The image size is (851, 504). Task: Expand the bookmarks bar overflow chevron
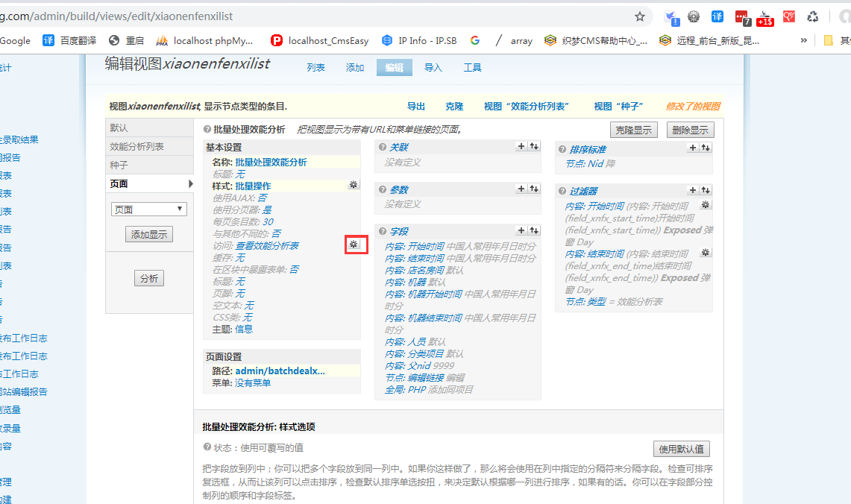coord(804,41)
